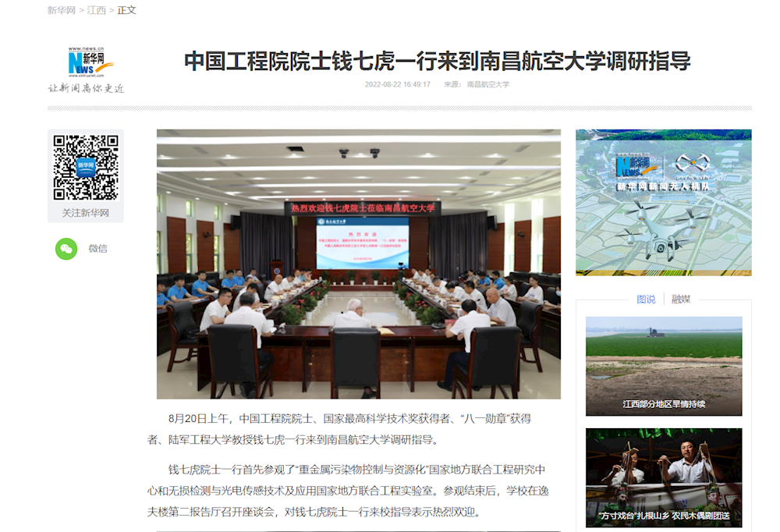Click the slogan 让新闻离你更近
Screen dimensions: 780x532
click(x=86, y=88)
